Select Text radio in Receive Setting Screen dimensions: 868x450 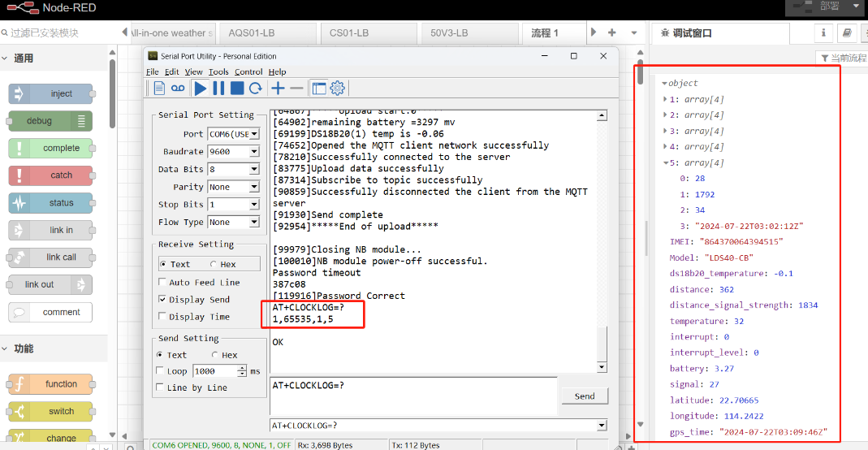pyautogui.click(x=162, y=264)
